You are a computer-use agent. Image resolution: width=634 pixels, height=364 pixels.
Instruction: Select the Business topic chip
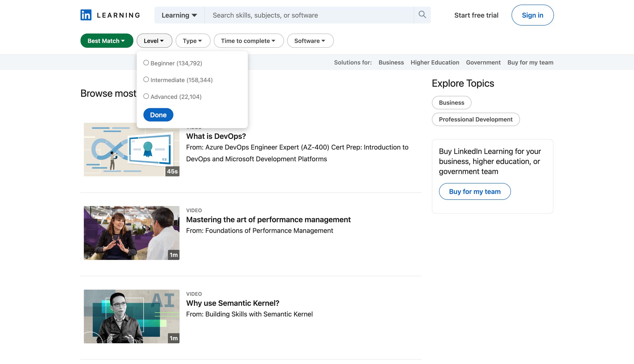click(x=451, y=102)
